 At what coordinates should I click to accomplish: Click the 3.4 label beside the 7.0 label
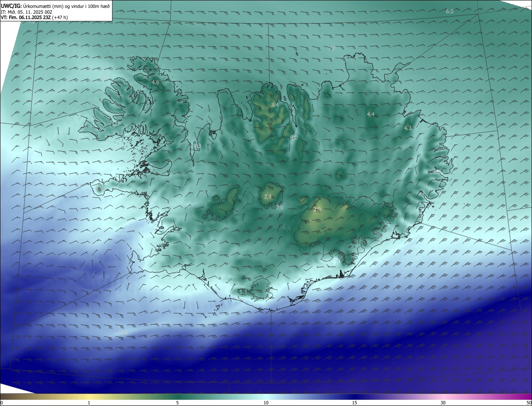(268, 197)
